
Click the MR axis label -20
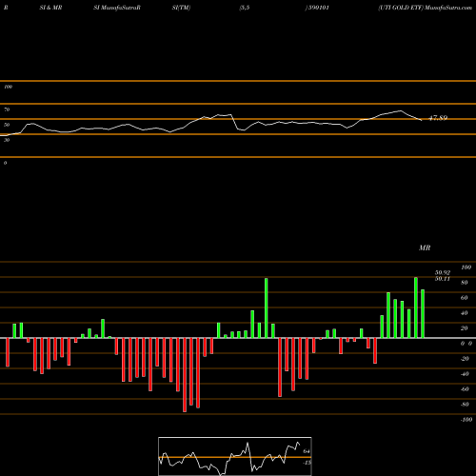(465, 359)
